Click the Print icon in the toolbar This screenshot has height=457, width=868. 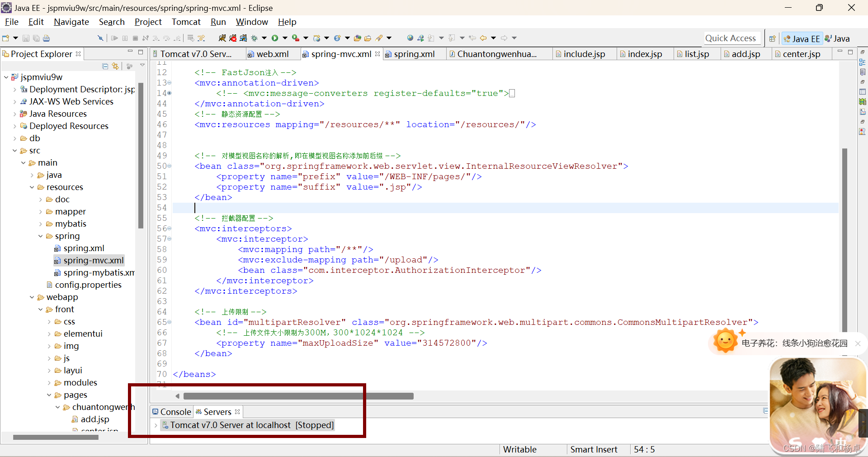point(46,38)
